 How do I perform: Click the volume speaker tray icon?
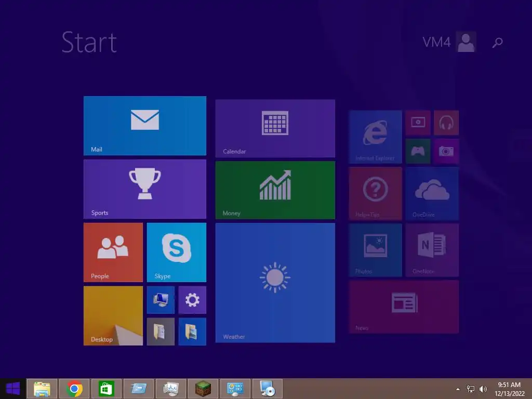pyautogui.click(x=483, y=389)
